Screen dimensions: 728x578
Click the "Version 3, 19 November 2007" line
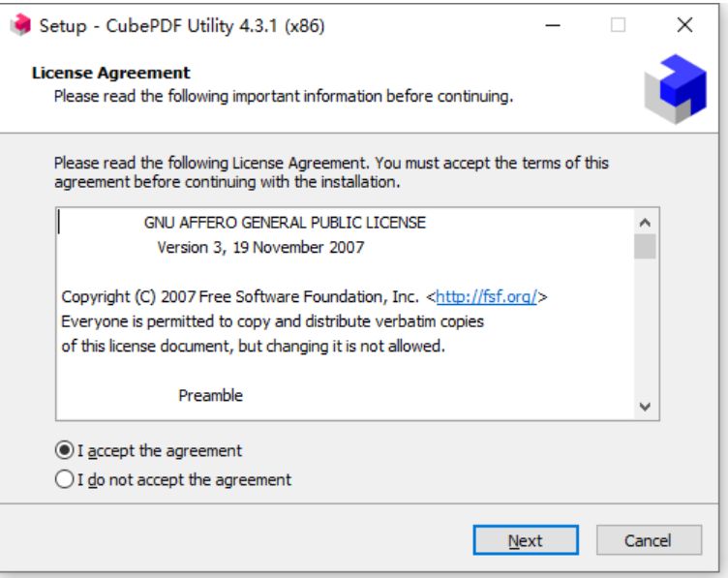click(260, 247)
